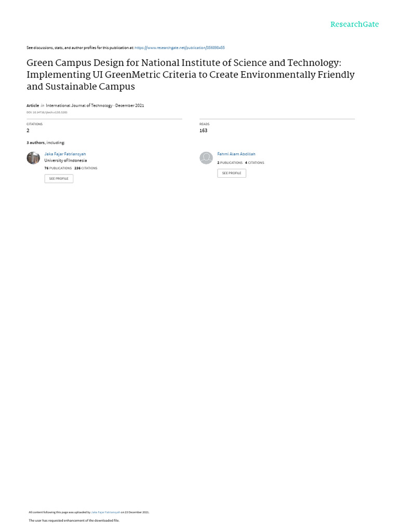Click Jaka Fajar Fatriansyah's profile photo
399x532 pixels.
click(33, 158)
